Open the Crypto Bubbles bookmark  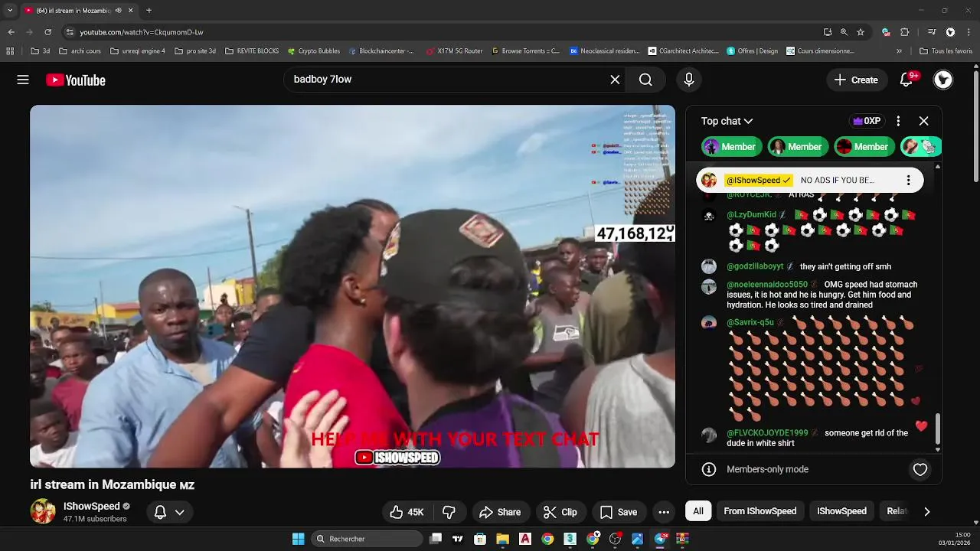314,51
